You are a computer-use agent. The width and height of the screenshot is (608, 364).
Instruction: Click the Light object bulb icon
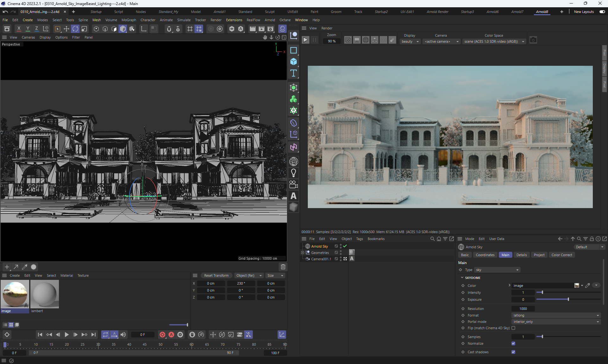coord(294,173)
